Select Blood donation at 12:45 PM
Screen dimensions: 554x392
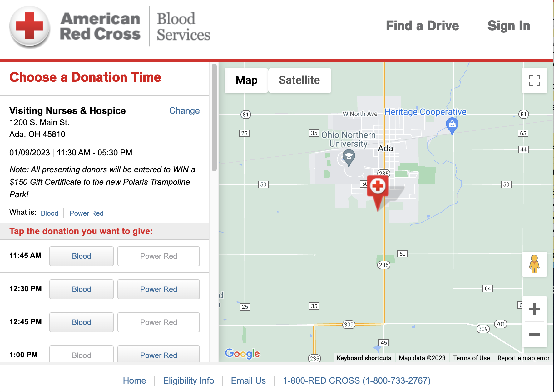click(82, 322)
